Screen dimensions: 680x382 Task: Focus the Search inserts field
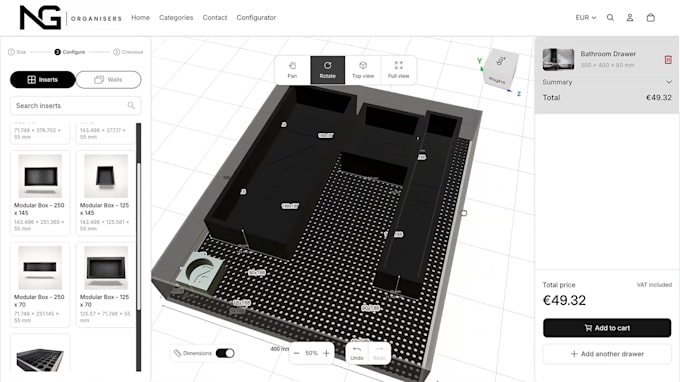(75, 105)
